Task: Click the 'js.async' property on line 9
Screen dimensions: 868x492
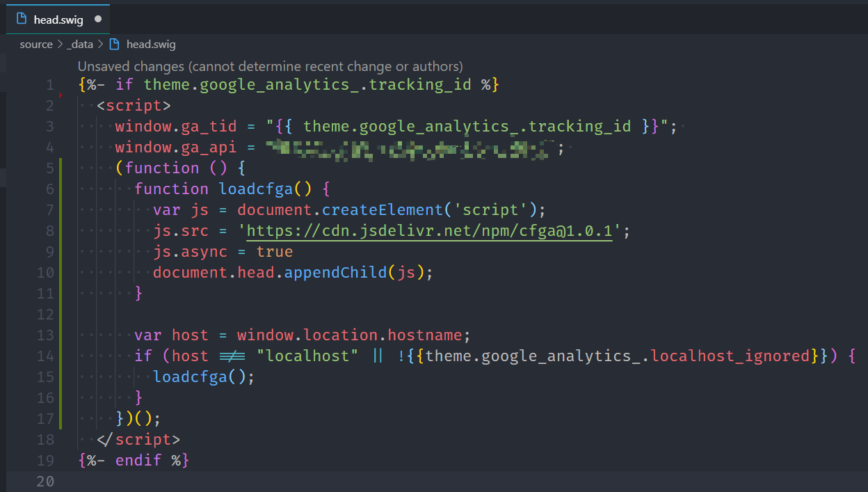Action: tap(191, 252)
